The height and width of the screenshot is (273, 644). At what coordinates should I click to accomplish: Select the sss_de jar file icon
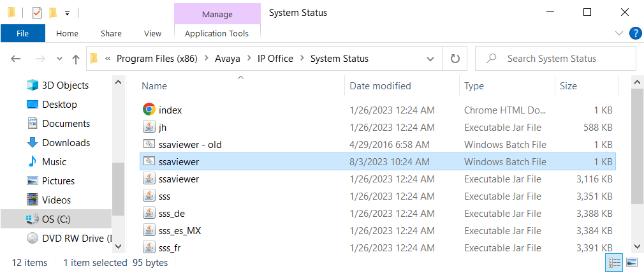149,214
